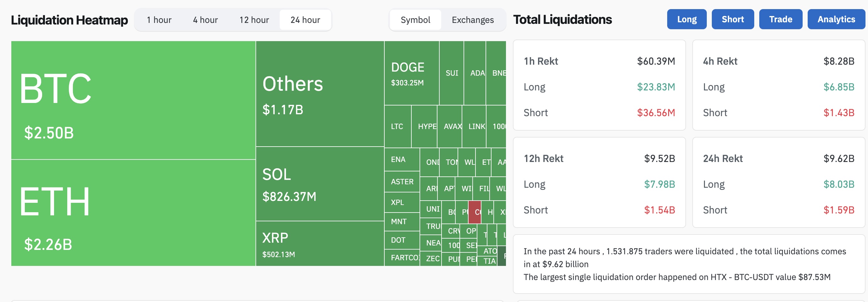The height and width of the screenshot is (302, 868).
Task: Open the Trade button
Action: pos(780,19)
